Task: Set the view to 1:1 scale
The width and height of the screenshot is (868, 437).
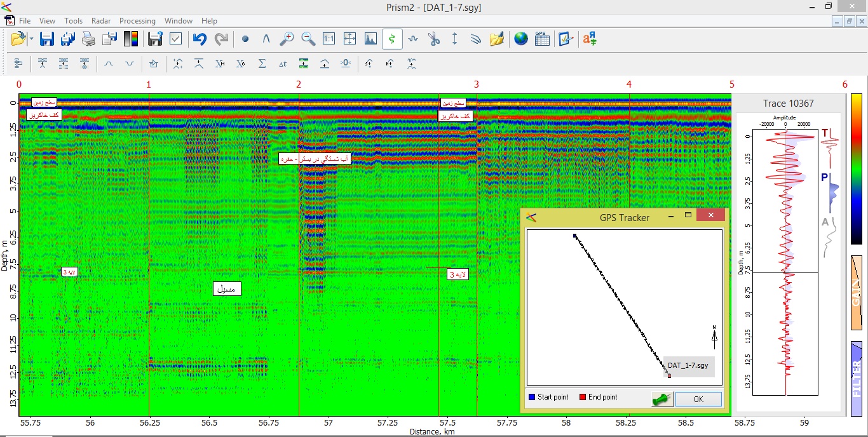Action: point(329,39)
